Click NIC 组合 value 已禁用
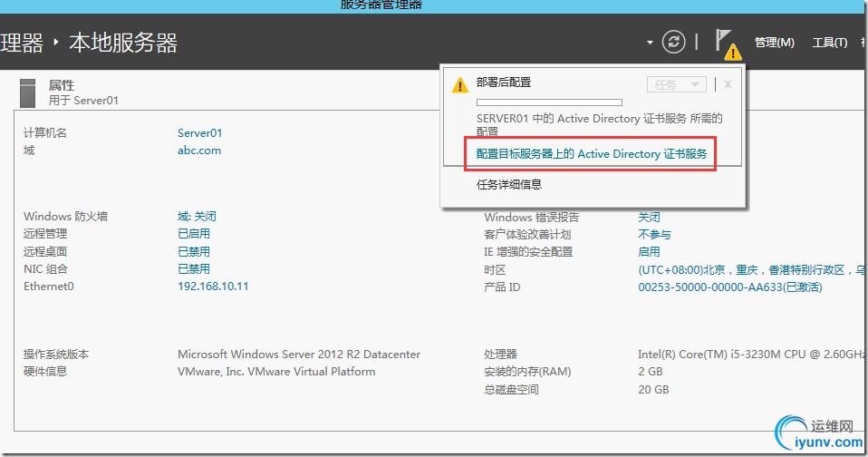 194,268
